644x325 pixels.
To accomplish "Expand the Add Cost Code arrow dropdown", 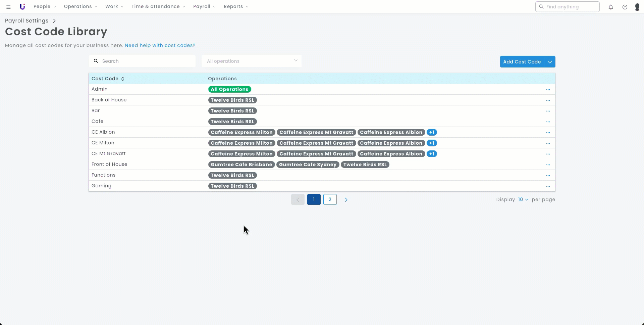I will pyautogui.click(x=549, y=62).
